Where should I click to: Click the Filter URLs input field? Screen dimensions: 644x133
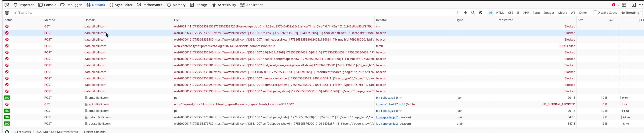pyautogui.click(x=101, y=13)
